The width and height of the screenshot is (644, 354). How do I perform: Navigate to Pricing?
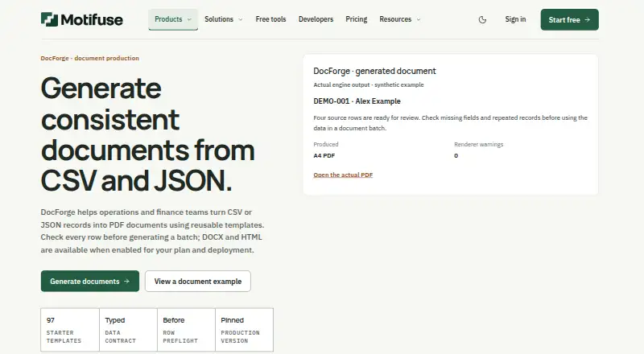(x=356, y=19)
